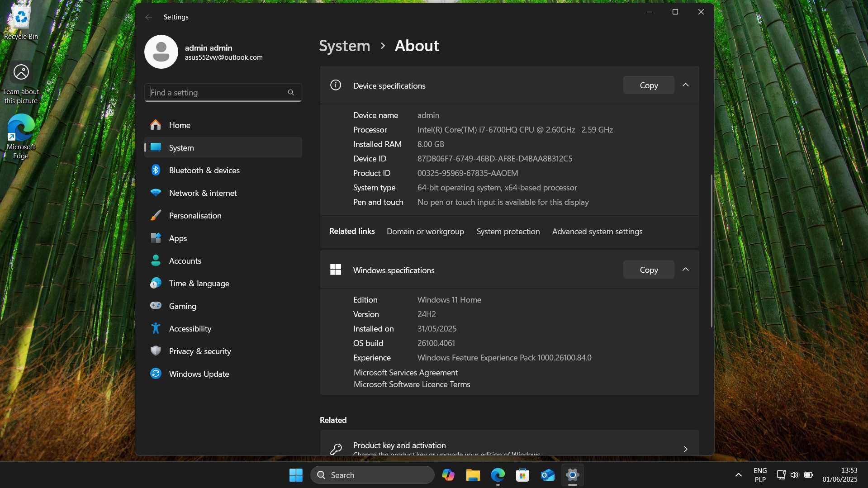Open the volume icon in system tray
The width and height of the screenshot is (868, 488).
tap(795, 475)
